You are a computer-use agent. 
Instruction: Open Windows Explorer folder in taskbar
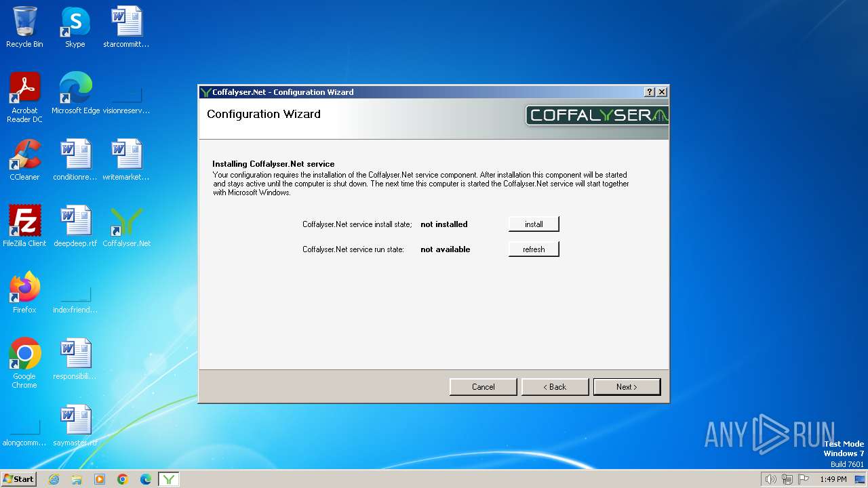(77, 479)
